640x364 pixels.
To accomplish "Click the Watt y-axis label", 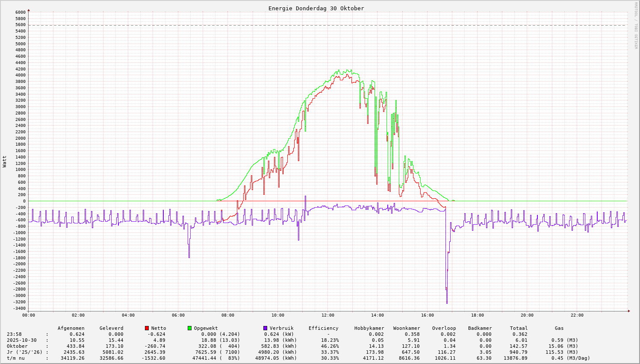I will [5, 161].
